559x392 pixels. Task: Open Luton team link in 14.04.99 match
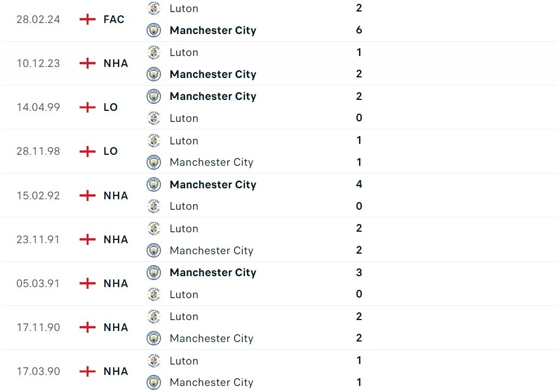point(184,118)
